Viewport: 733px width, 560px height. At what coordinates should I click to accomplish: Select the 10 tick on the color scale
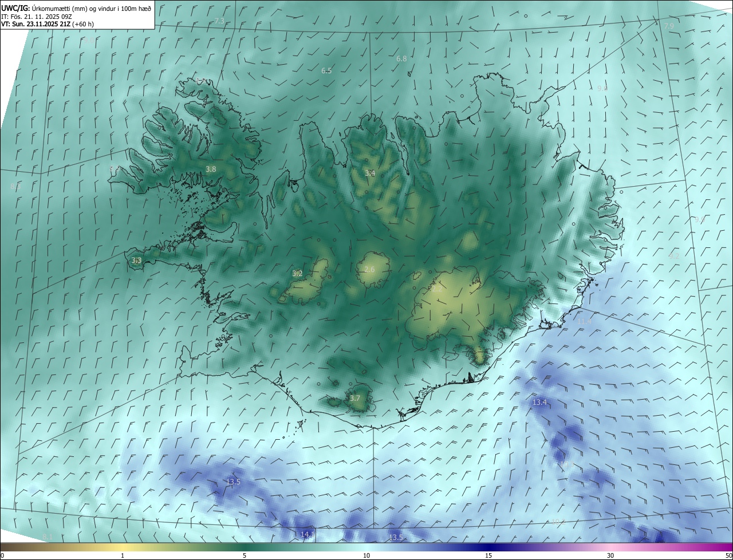[366, 555]
